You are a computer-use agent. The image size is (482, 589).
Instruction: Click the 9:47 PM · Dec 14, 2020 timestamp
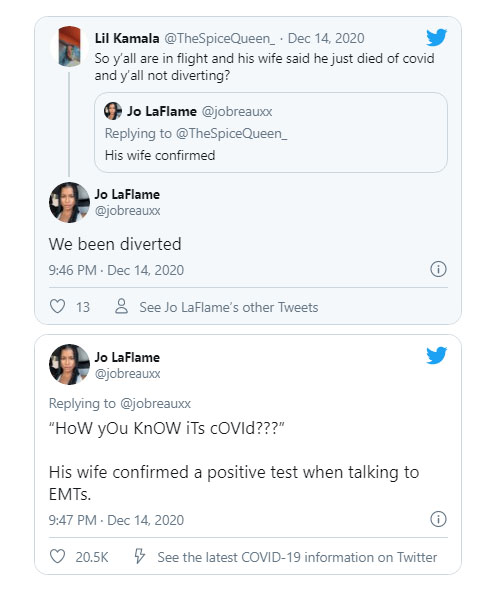[x=116, y=520]
